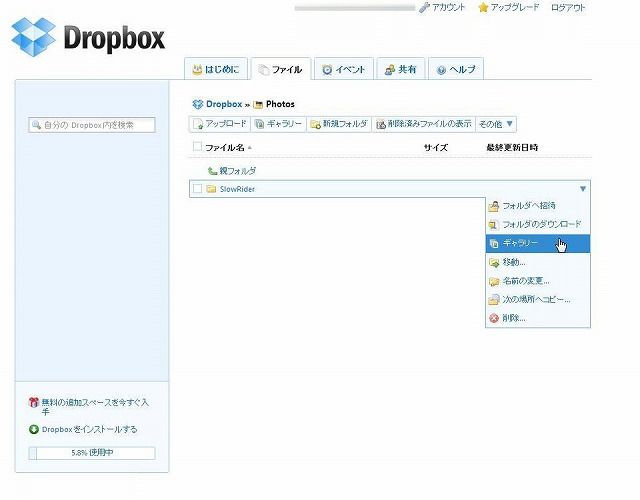Open the SlowRider folder name
The width and height of the screenshot is (640, 500).
(237, 189)
